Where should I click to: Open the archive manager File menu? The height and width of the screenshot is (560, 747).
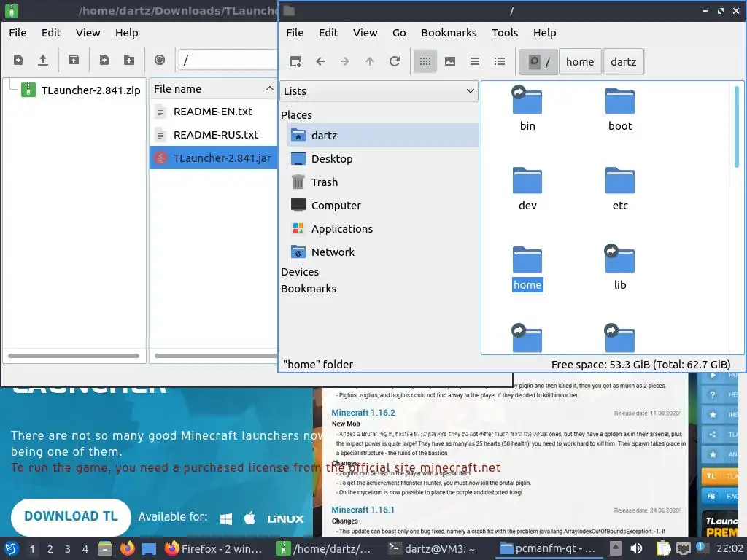point(18,32)
